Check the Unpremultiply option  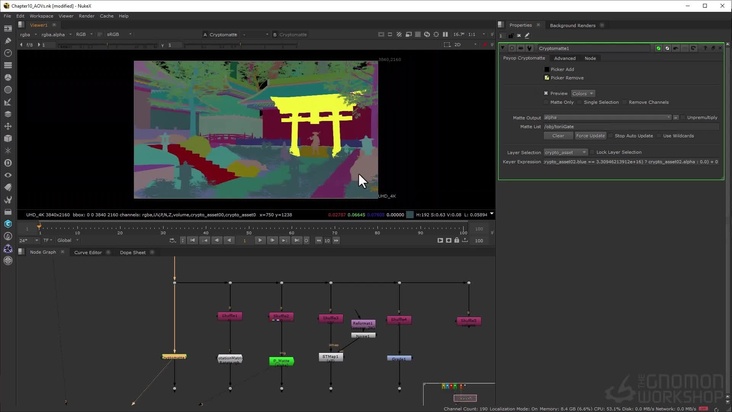pos(682,117)
